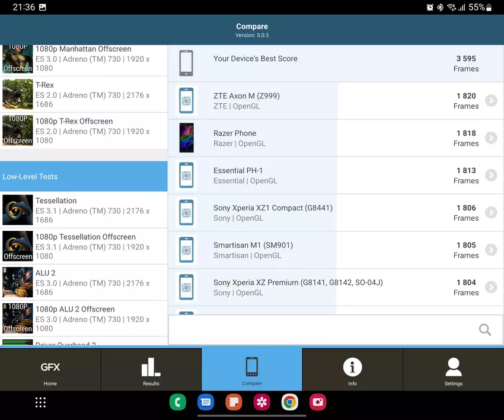Screen dimensions: 504x420
Task: Open the GFX Home tab
Action: (50, 370)
